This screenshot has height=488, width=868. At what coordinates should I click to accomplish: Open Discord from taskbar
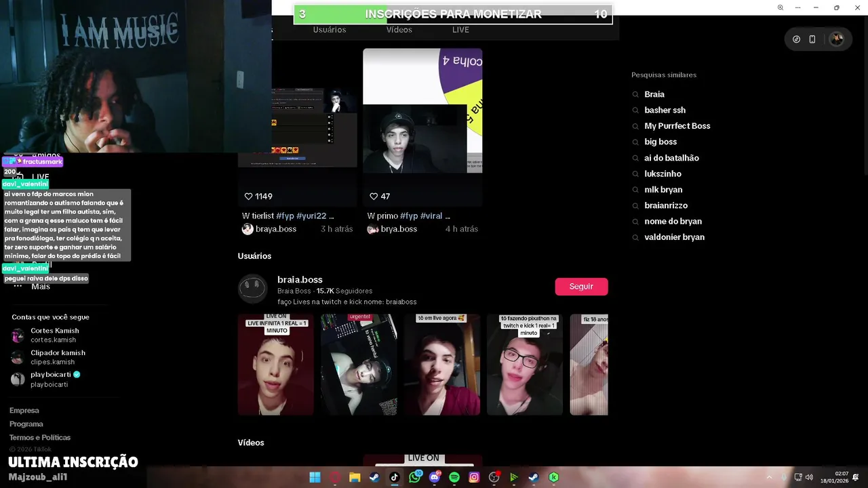[435, 477]
